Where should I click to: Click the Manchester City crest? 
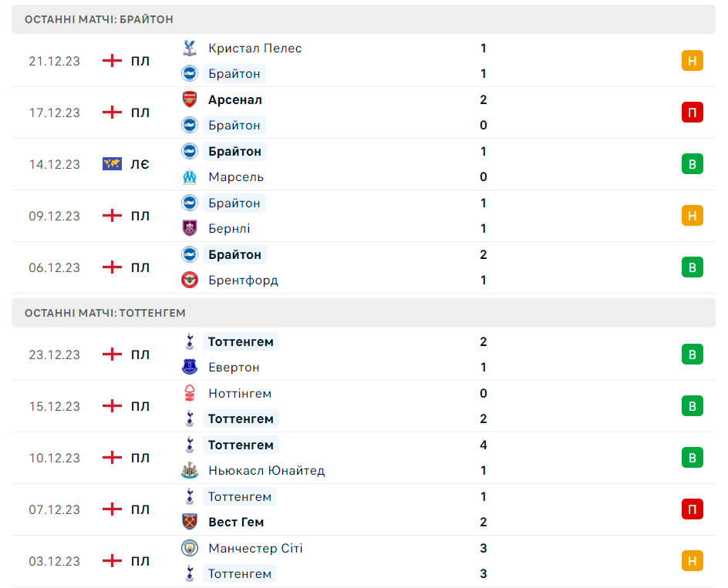pyautogui.click(x=189, y=548)
